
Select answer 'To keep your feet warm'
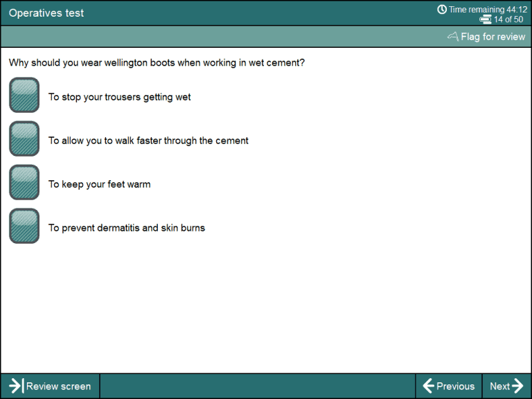click(24, 182)
